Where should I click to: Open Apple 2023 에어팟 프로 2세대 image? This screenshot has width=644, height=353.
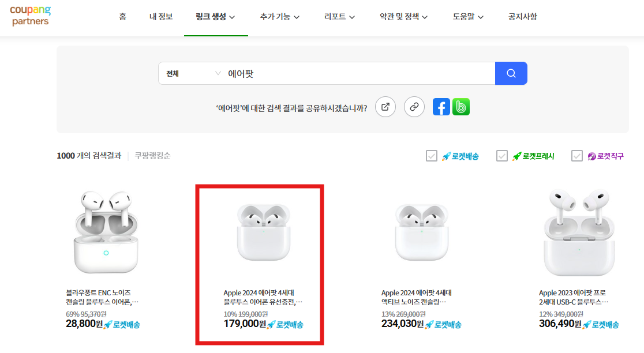point(579,232)
